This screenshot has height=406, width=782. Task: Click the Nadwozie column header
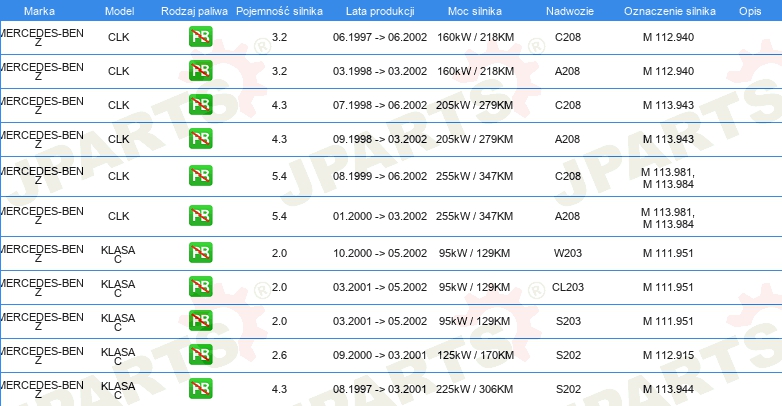pyautogui.click(x=570, y=11)
